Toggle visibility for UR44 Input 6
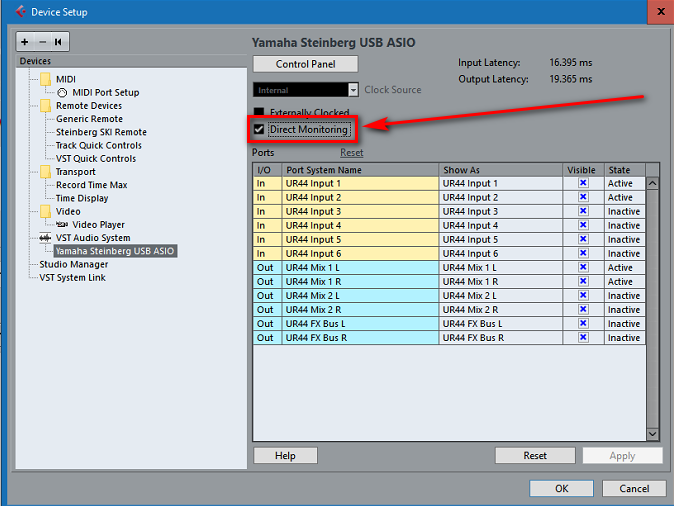 click(x=583, y=253)
